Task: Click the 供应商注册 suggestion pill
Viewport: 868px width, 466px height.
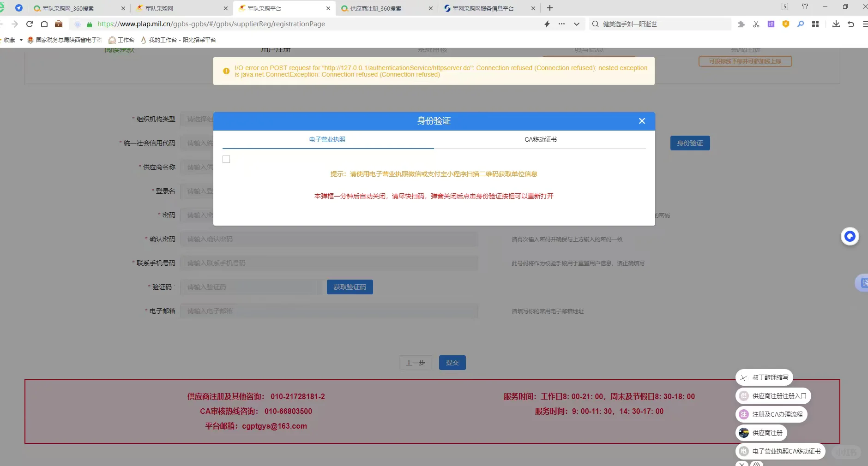Action: pos(761,433)
